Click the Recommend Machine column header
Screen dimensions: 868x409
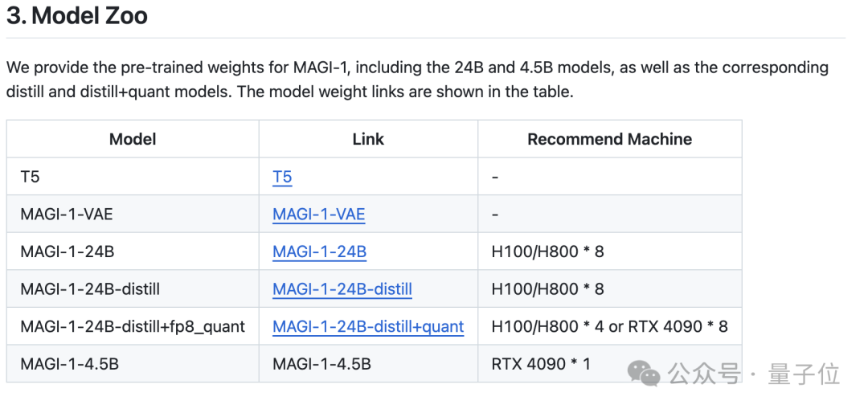tap(609, 139)
